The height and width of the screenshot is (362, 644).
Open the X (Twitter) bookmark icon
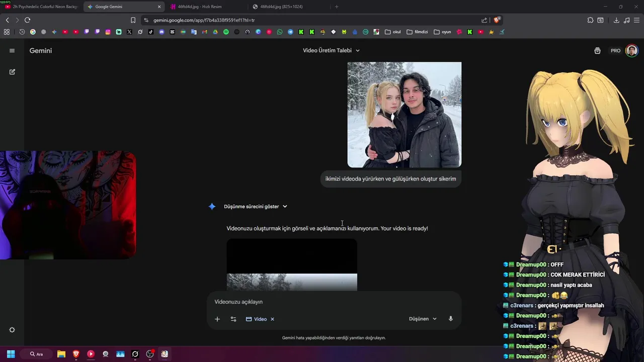129,32
